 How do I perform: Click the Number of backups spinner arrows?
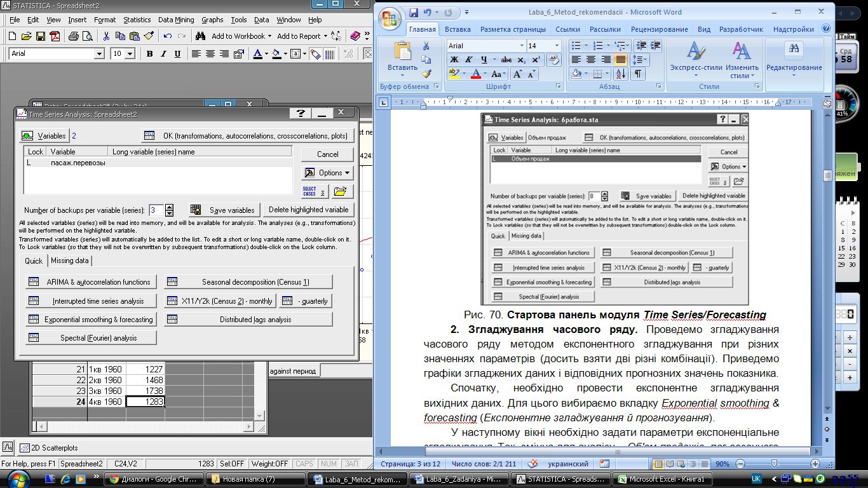169,210
